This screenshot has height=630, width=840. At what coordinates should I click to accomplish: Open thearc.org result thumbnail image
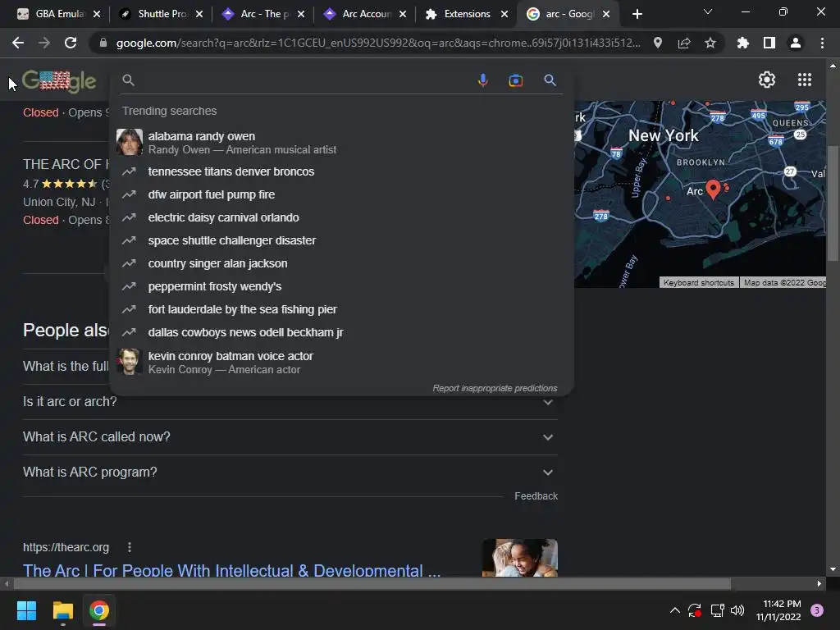pyautogui.click(x=519, y=558)
